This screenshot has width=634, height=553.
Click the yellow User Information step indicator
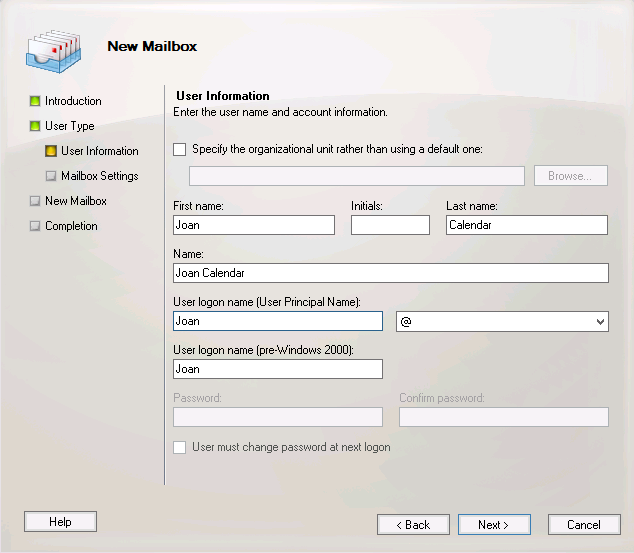click(x=51, y=151)
